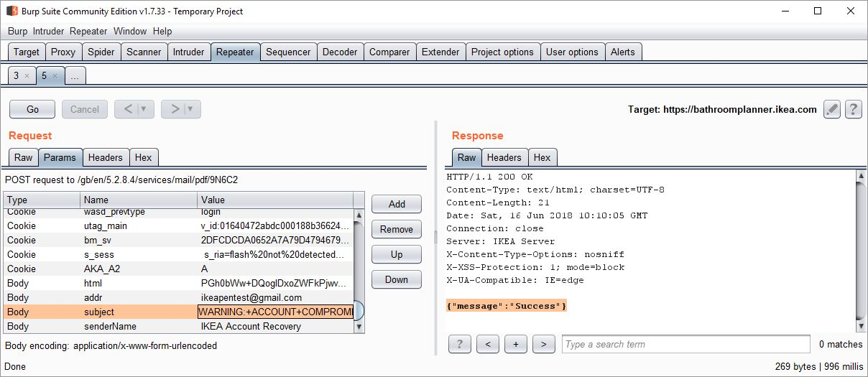Click the IKEA Account Recovery senderName value
Screen dimensions: 868x377
point(251,326)
